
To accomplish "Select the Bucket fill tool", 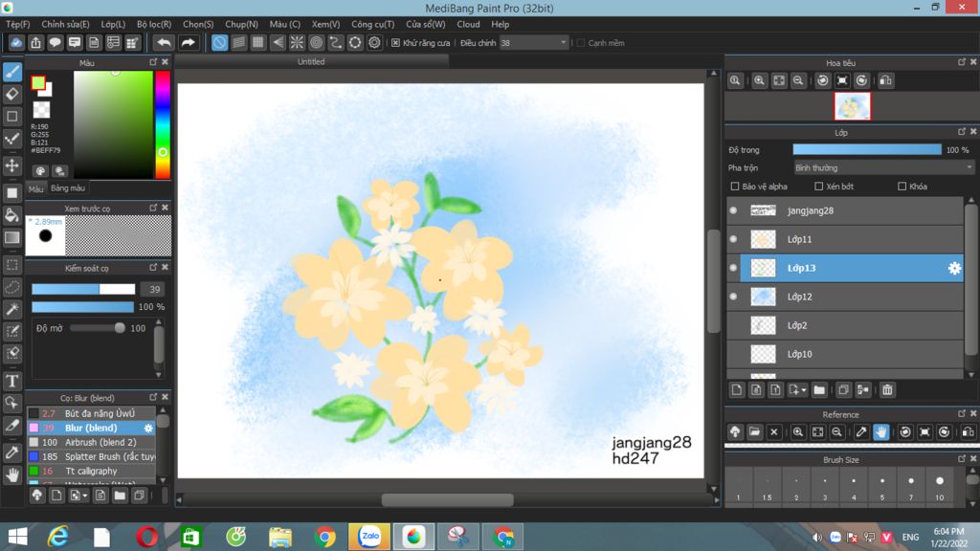I will [x=12, y=215].
